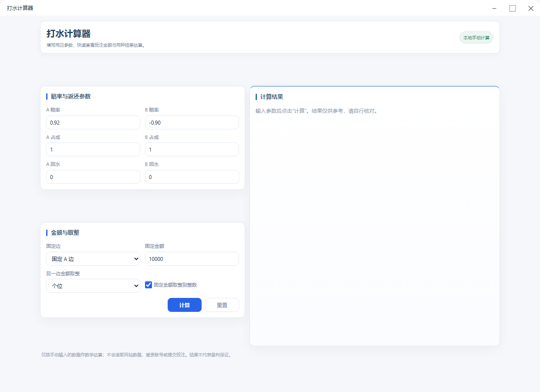Click the 计算 button
540x392 pixels.
pos(185,305)
